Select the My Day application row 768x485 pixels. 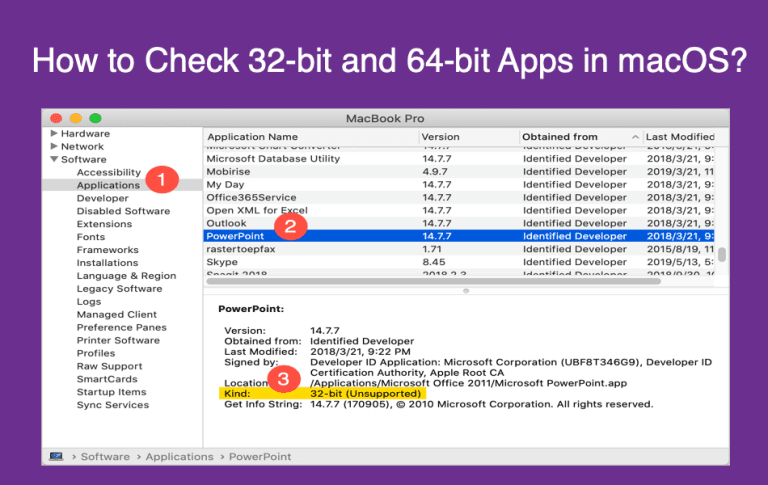click(x=458, y=185)
